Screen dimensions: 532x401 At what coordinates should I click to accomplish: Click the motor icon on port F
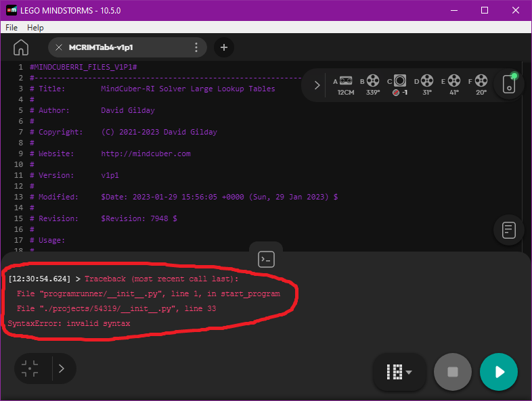tap(481, 81)
